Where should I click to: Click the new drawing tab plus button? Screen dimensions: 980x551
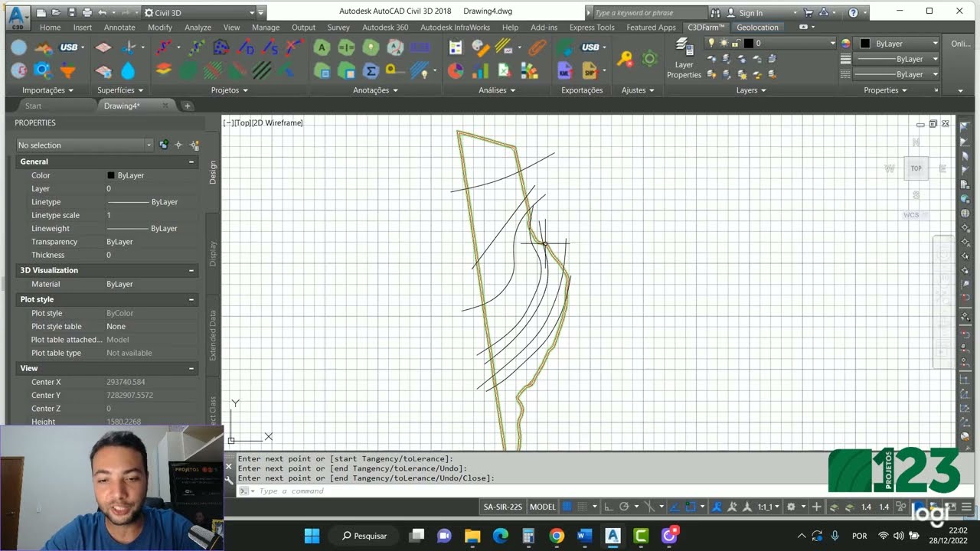click(x=187, y=106)
